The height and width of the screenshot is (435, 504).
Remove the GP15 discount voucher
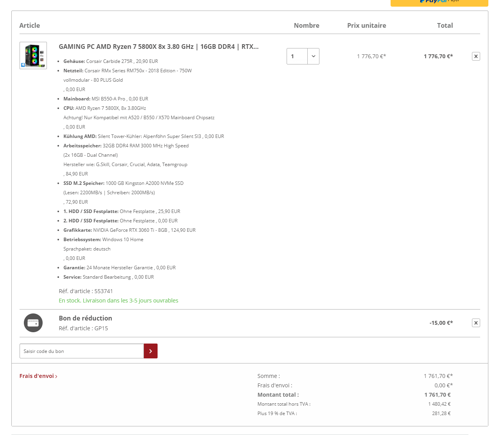pyautogui.click(x=476, y=323)
